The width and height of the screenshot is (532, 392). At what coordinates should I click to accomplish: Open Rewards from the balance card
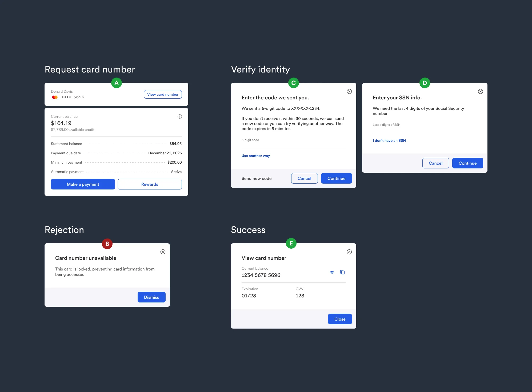coord(150,184)
